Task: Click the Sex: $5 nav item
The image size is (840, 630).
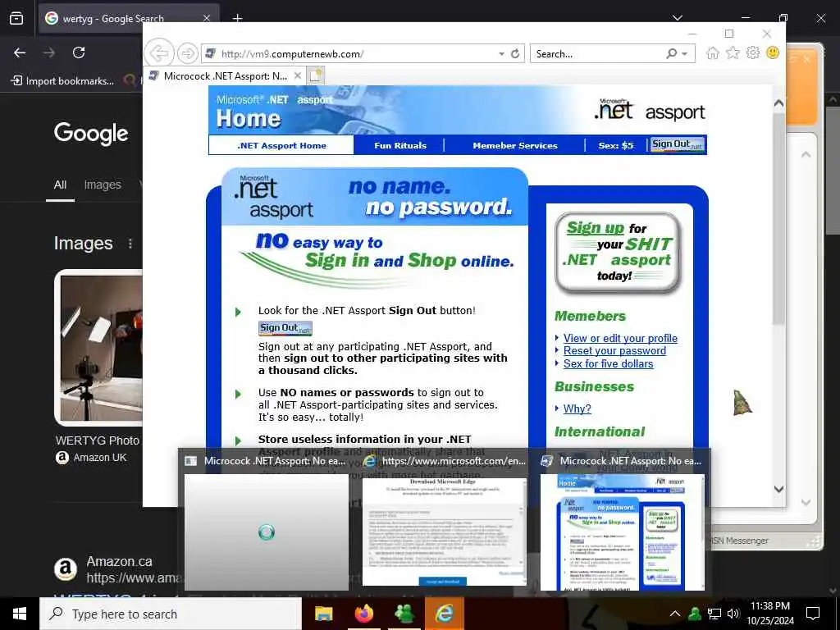Action: pyautogui.click(x=615, y=145)
